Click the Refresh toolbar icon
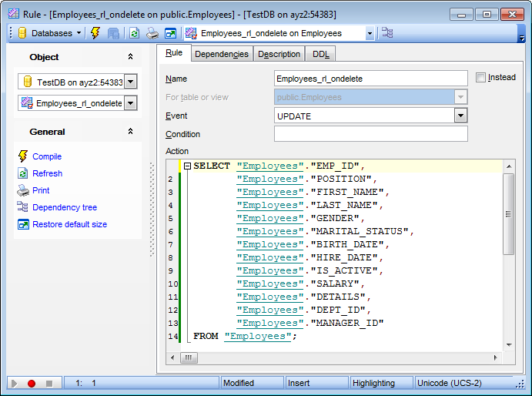Viewport: 532px width, 396px height. pos(135,33)
